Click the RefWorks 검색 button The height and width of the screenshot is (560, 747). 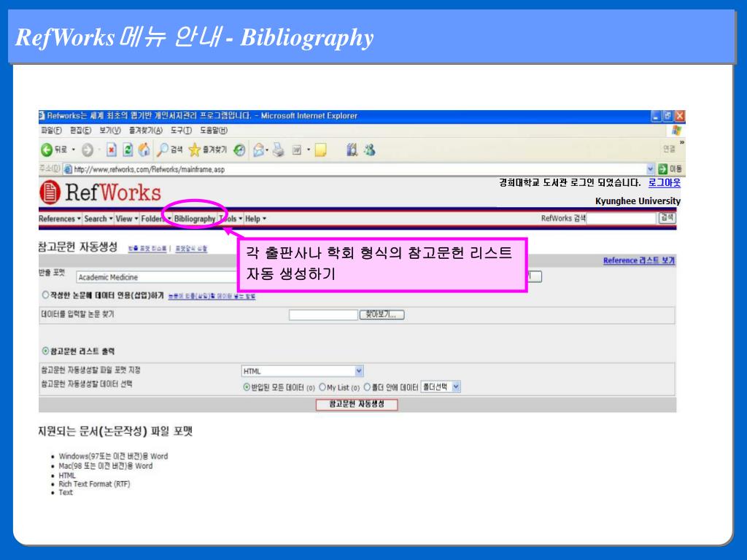coord(667,218)
